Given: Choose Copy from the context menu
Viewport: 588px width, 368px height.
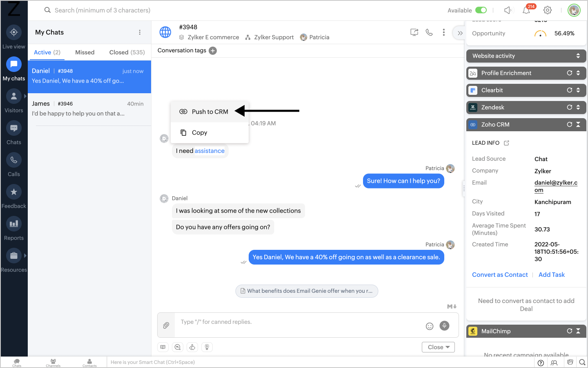Looking at the screenshot, I should 209,132.
